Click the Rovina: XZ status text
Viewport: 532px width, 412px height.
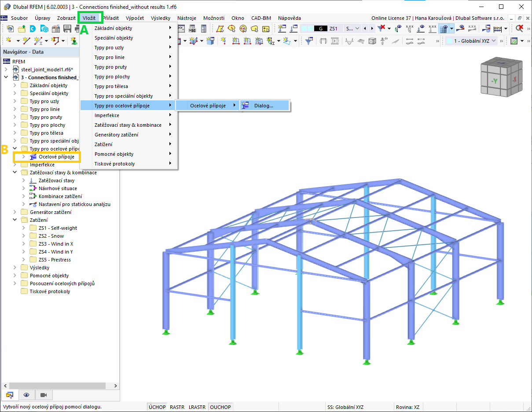[408, 407]
